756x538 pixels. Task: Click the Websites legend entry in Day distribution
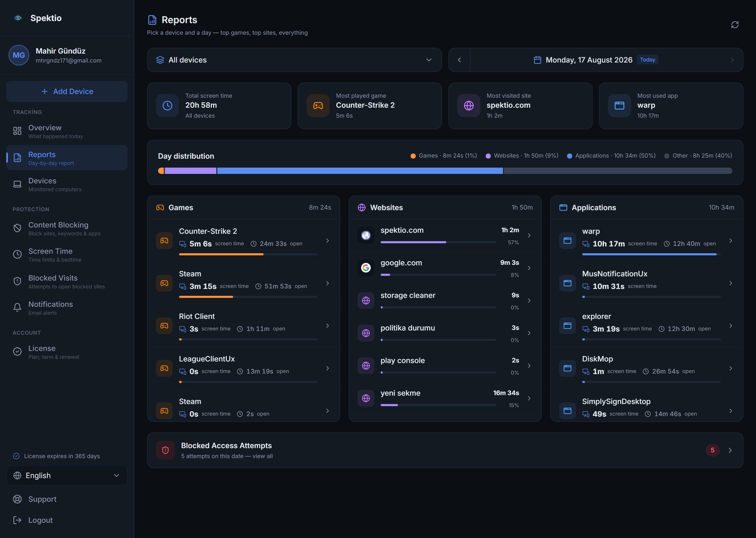coord(522,156)
